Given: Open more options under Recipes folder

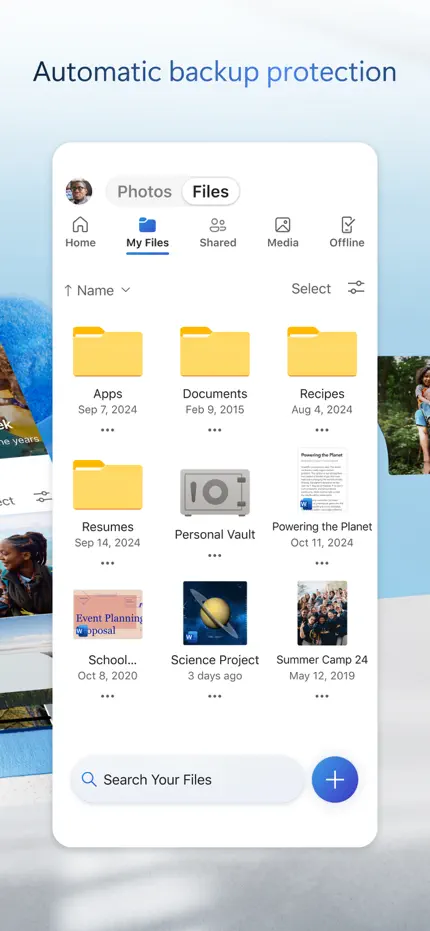Looking at the screenshot, I should 322,430.
